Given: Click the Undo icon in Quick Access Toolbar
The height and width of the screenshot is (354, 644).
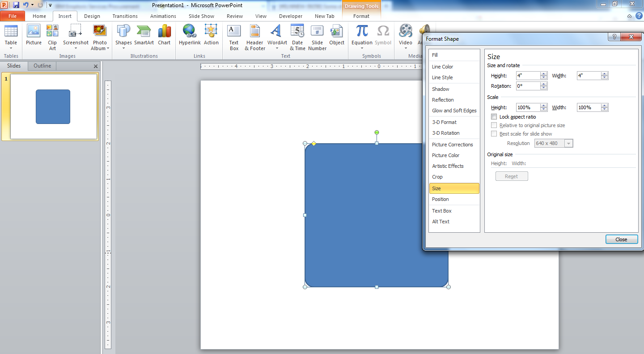Looking at the screenshot, I should (26, 5).
